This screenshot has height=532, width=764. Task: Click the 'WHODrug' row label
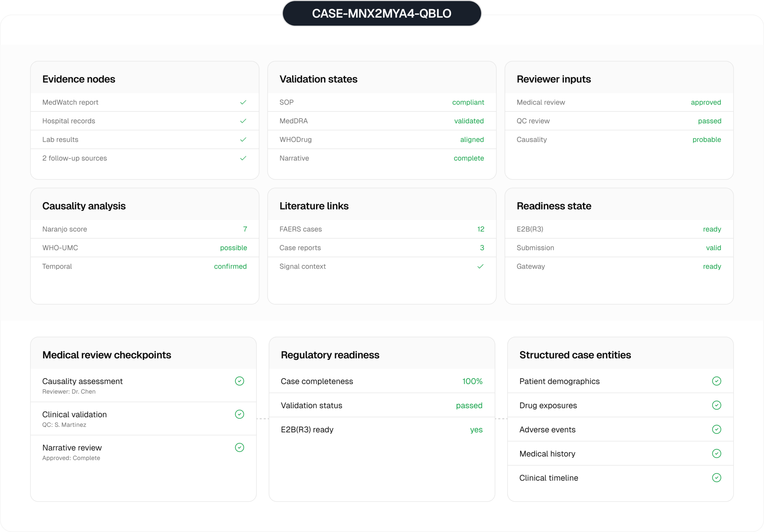pos(295,140)
